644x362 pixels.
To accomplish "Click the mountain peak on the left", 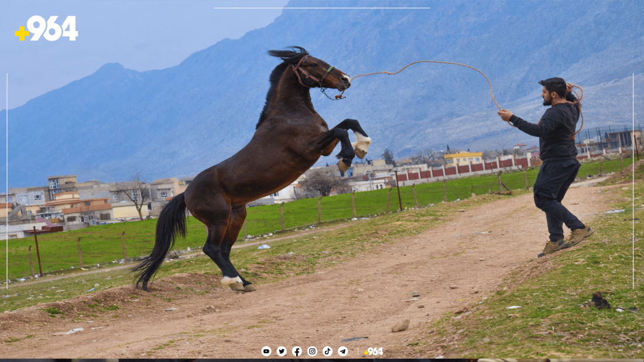I will 111,67.
